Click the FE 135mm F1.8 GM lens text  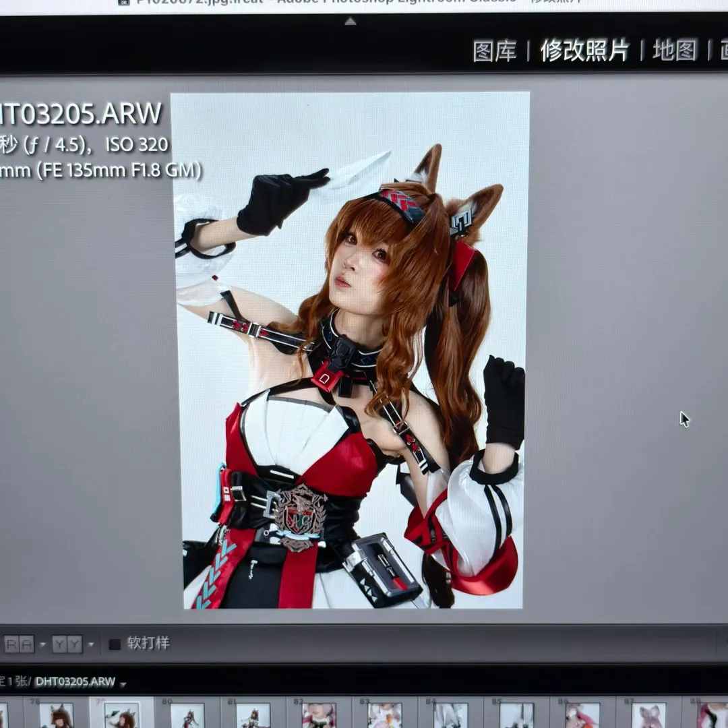120,171
